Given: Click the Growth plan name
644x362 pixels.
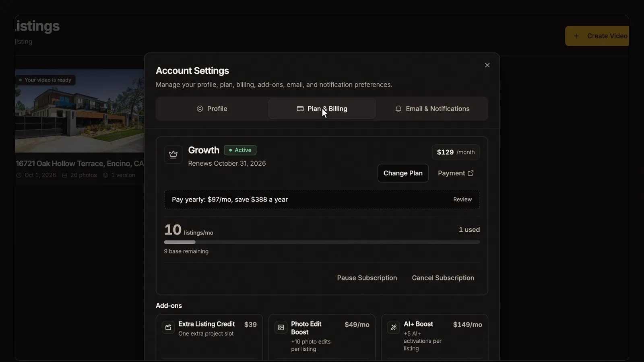Looking at the screenshot, I should [204, 150].
